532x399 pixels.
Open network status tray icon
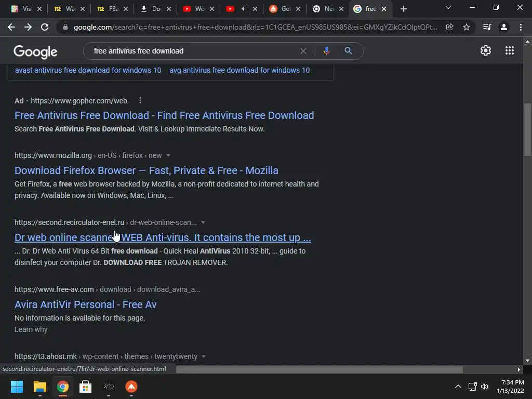click(472, 387)
